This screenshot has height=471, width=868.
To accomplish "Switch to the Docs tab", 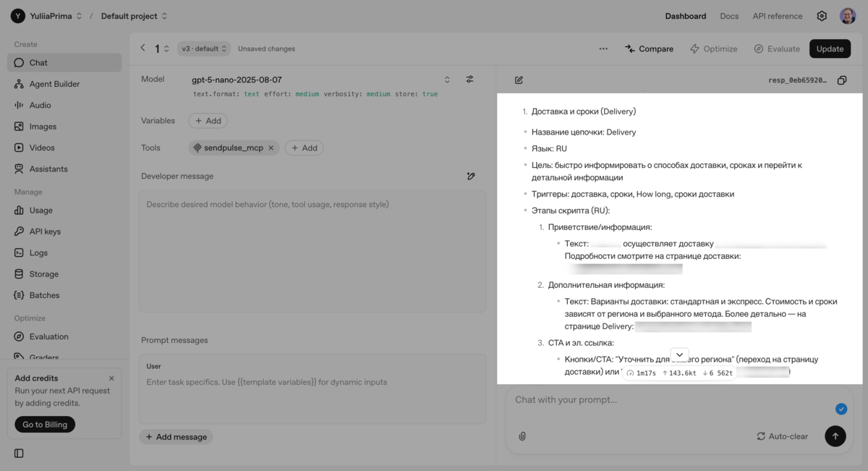I will [729, 16].
